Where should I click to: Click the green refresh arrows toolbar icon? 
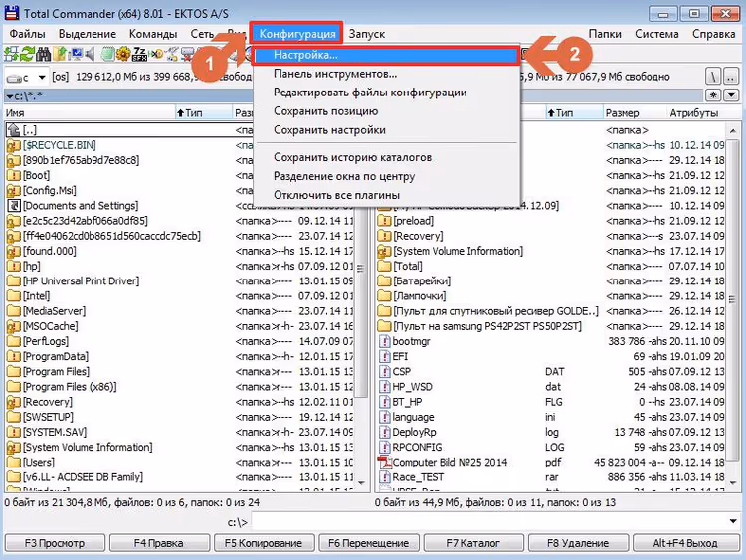click(27, 54)
